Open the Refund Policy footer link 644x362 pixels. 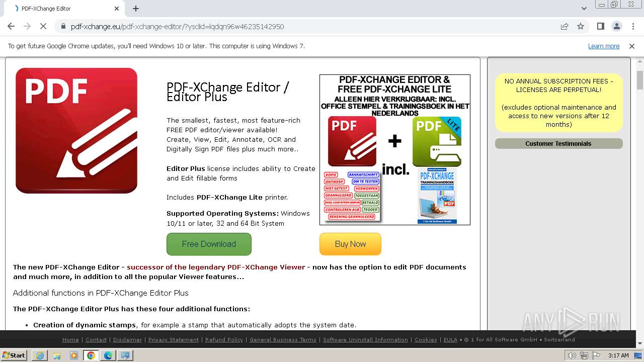coord(224,340)
